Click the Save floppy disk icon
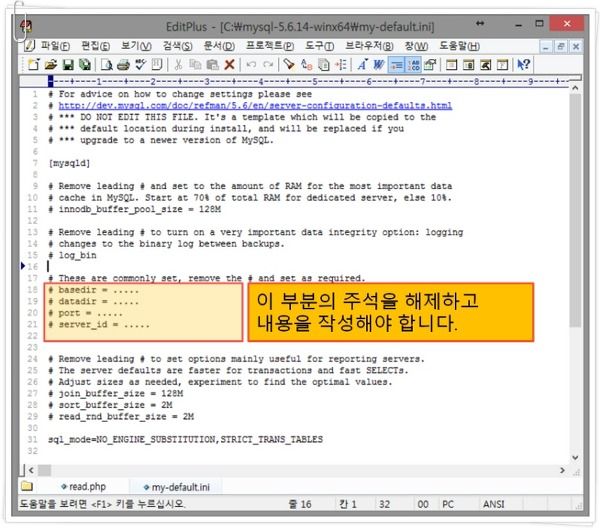The height and width of the screenshot is (530, 600). (x=68, y=65)
